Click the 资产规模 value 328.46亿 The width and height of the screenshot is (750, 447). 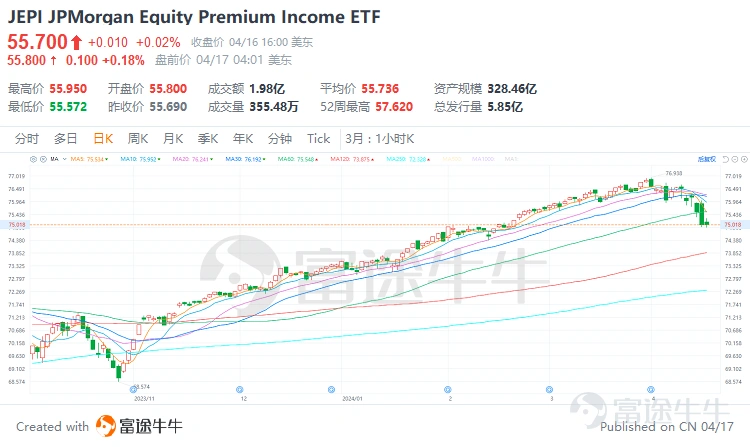(x=512, y=89)
